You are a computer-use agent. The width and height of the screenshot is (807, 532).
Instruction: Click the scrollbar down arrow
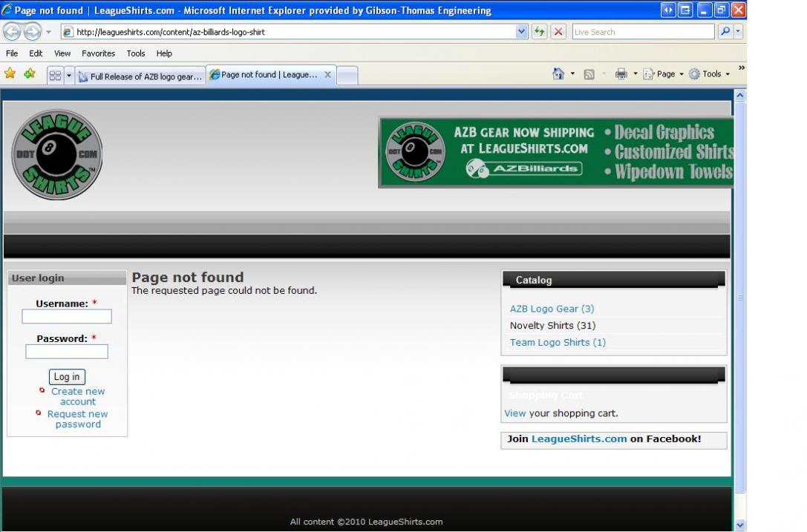[740, 525]
